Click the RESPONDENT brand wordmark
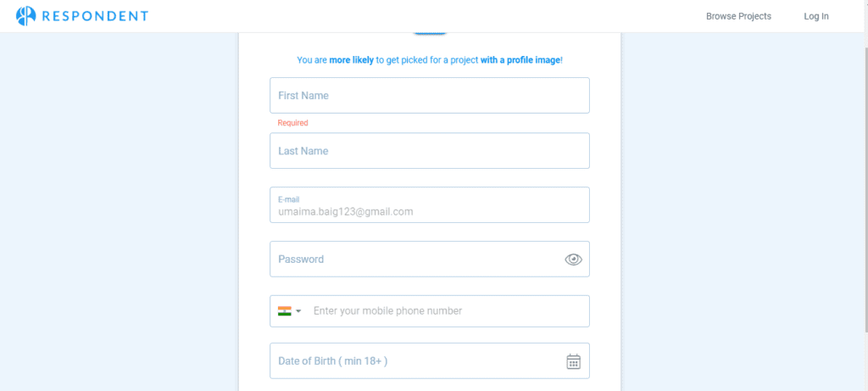Image resolution: width=868 pixels, height=391 pixels. click(x=95, y=16)
